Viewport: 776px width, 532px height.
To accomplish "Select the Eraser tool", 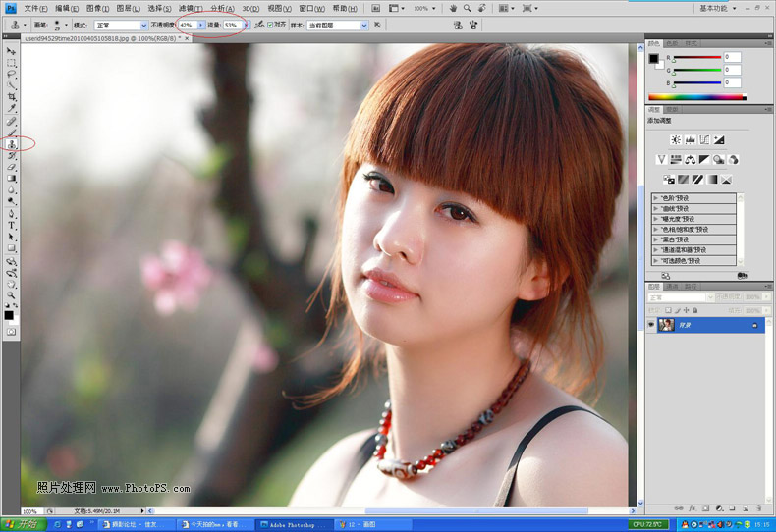I will tap(11, 167).
